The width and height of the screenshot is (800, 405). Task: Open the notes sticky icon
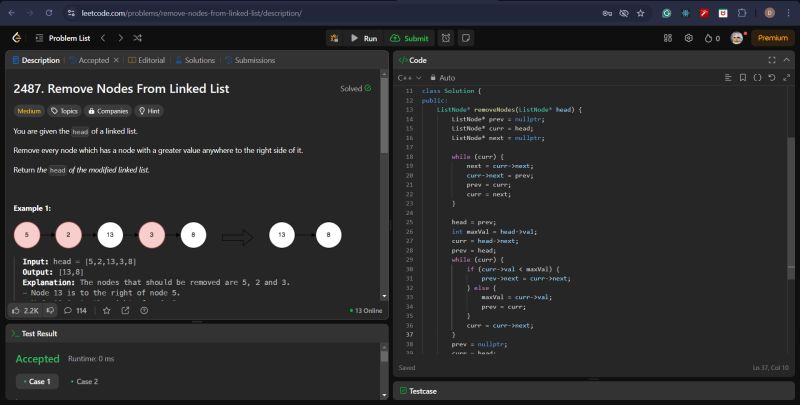click(466, 38)
